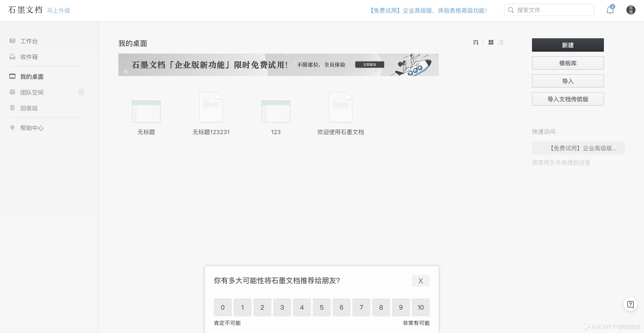
Task: Open the notifications bell icon
Action: [610, 10]
